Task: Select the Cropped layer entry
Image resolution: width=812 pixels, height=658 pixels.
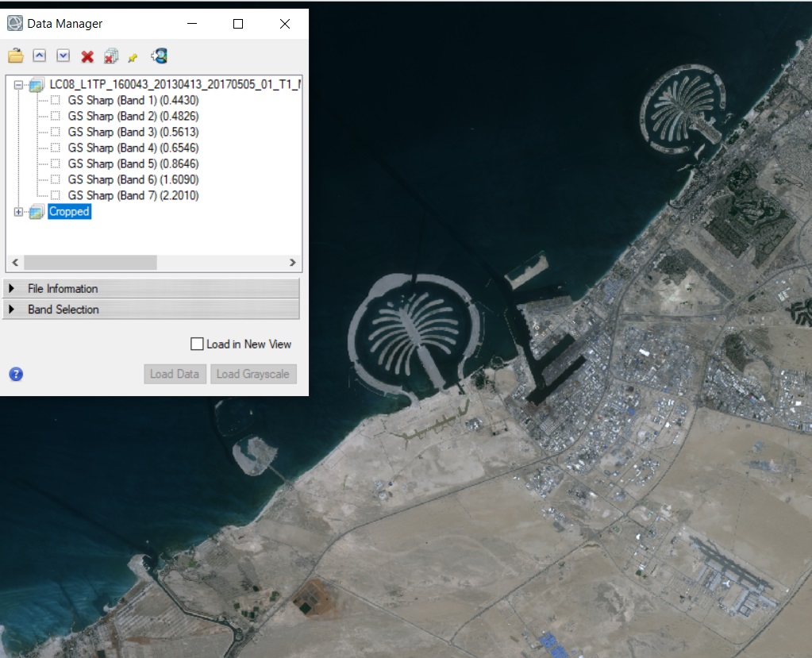Action: (69, 212)
